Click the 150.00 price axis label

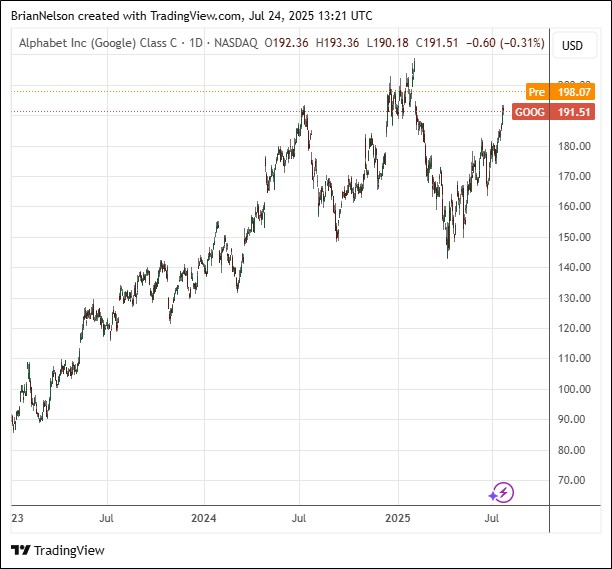coord(574,237)
